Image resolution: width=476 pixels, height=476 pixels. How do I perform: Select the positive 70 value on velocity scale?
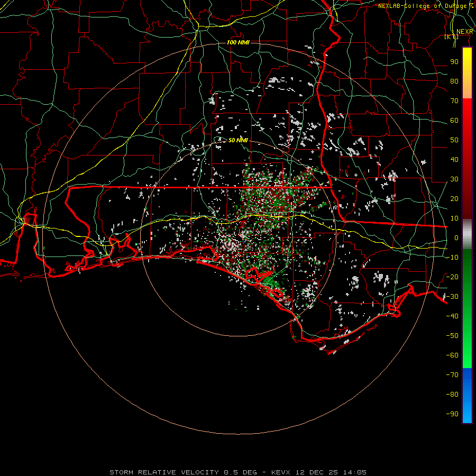pos(454,101)
